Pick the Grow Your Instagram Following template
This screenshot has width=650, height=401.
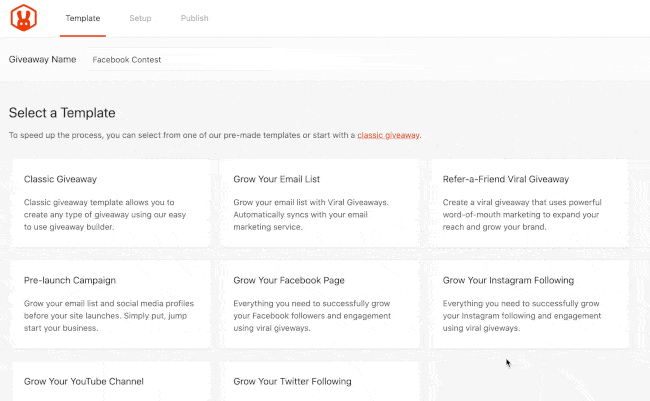(x=529, y=304)
